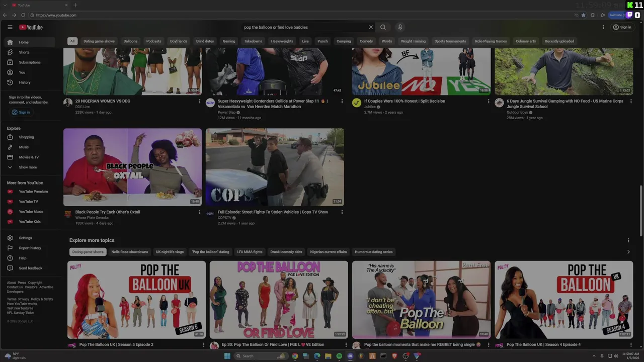Open Shopping under Explore
This screenshot has width=644, height=362.
[x=31, y=137]
